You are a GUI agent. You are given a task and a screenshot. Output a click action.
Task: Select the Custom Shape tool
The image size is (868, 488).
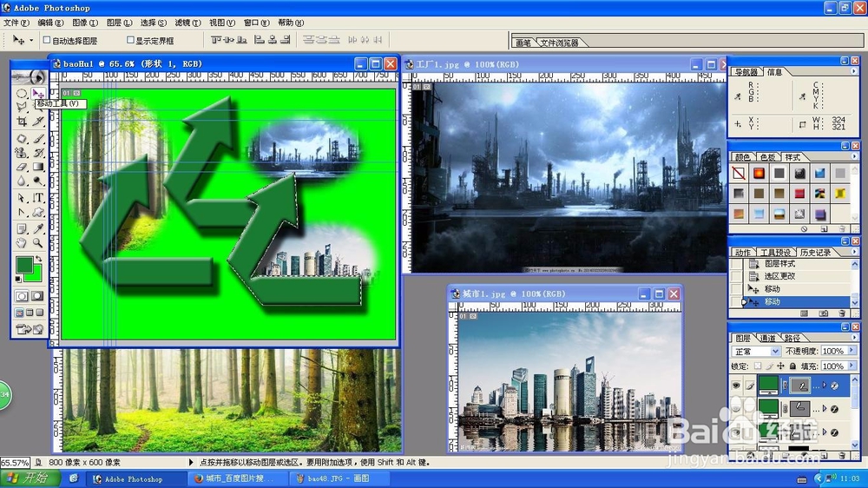[37, 212]
